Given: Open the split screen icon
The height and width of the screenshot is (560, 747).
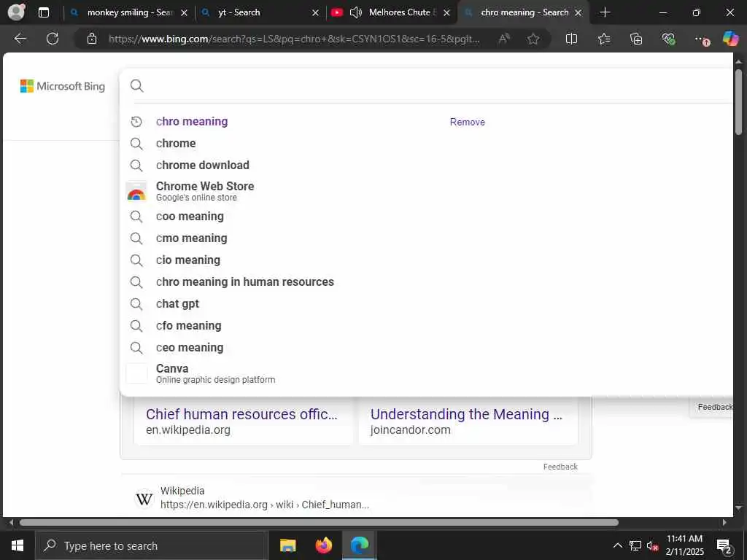Looking at the screenshot, I should (x=571, y=39).
